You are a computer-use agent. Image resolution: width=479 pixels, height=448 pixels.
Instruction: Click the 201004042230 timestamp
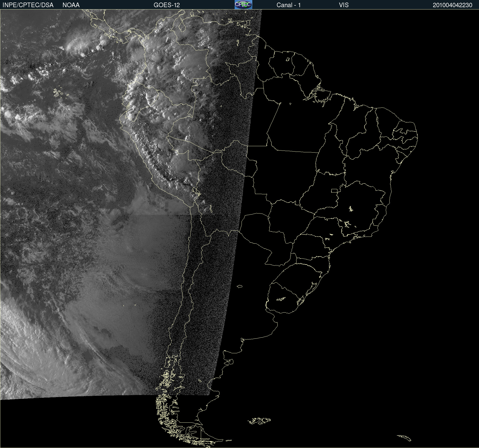(453, 5)
